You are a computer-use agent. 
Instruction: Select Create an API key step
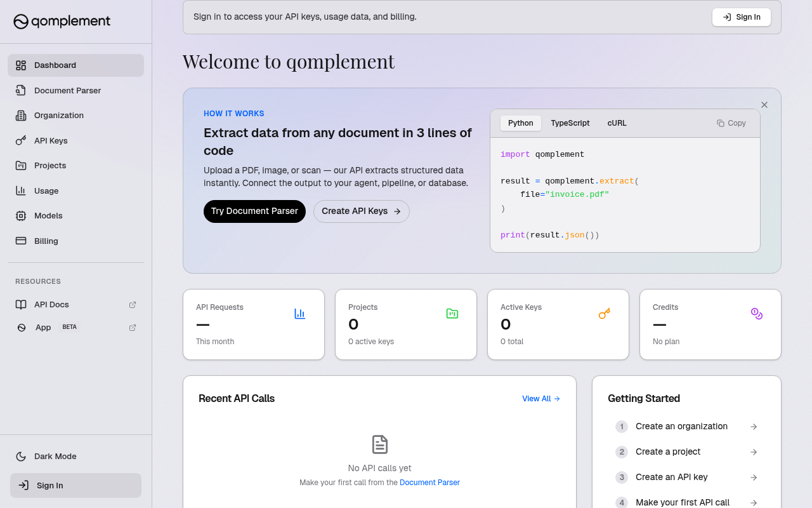(x=687, y=478)
